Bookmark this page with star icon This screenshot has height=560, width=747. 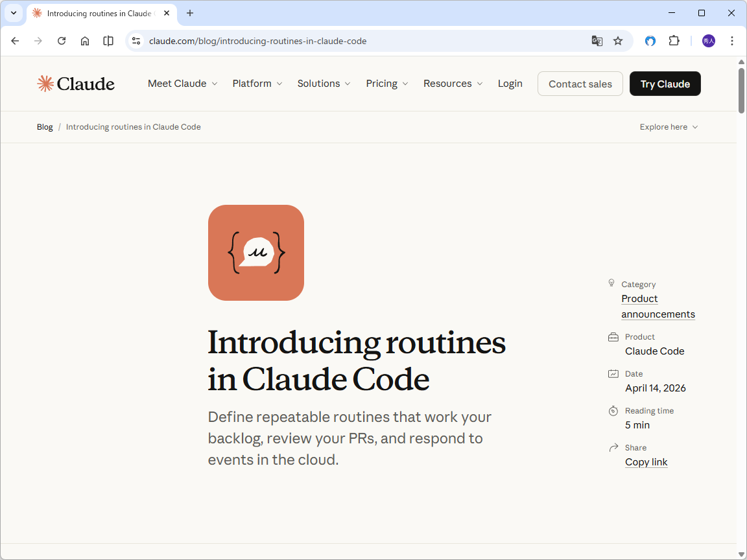tap(618, 41)
